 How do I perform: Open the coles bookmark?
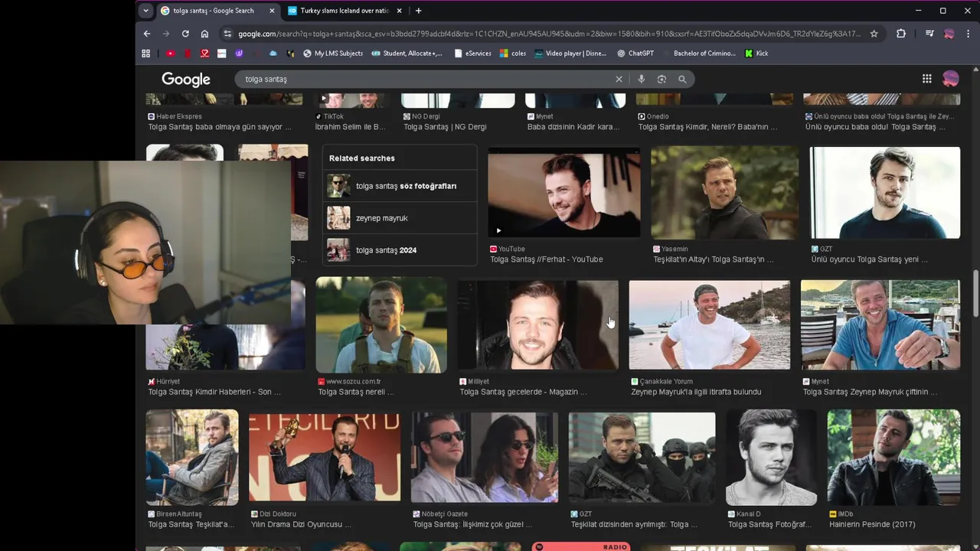[513, 54]
